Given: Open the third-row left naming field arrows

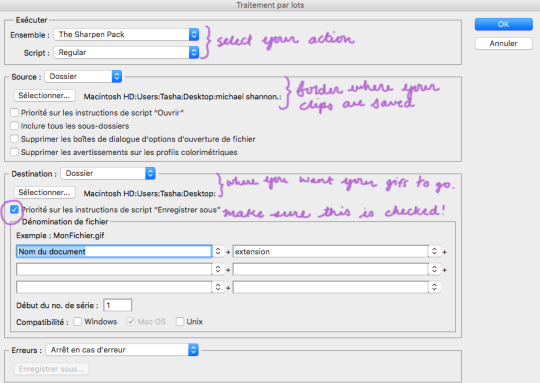Looking at the screenshot, I should click(x=218, y=287).
